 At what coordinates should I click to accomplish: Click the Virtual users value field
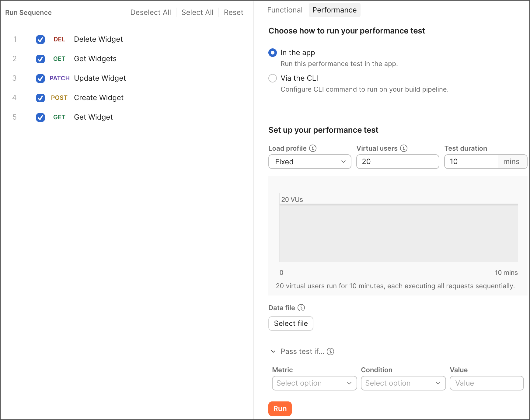[x=397, y=162]
